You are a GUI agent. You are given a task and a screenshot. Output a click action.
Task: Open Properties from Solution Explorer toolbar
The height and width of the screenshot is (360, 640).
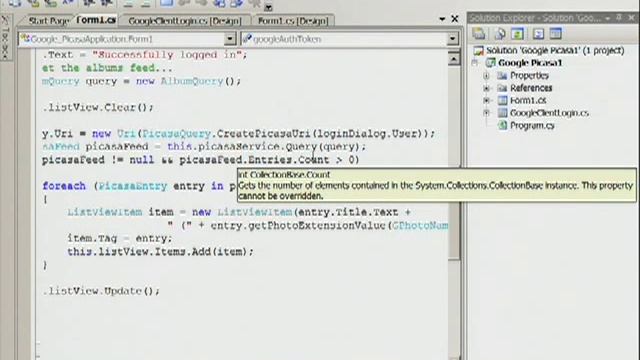pos(479,33)
